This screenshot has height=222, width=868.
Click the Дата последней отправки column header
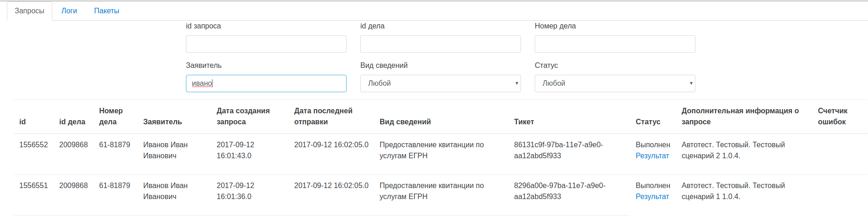pos(323,117)
